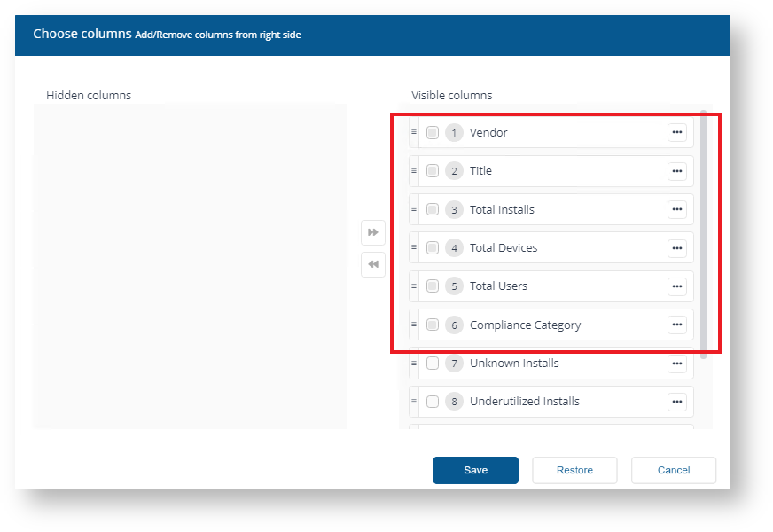Viewport: 773px width, 532px height.
Task: Click the drag handle beside Total Installs
Action: pos(413,210)
